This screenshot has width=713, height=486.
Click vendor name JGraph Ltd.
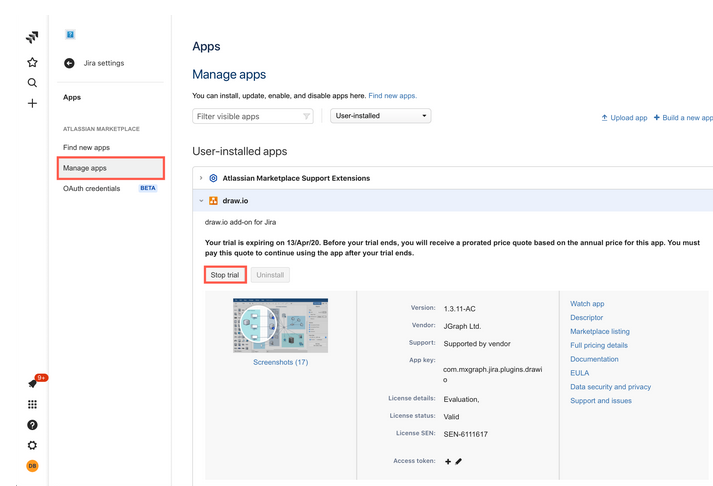(462, 326)
